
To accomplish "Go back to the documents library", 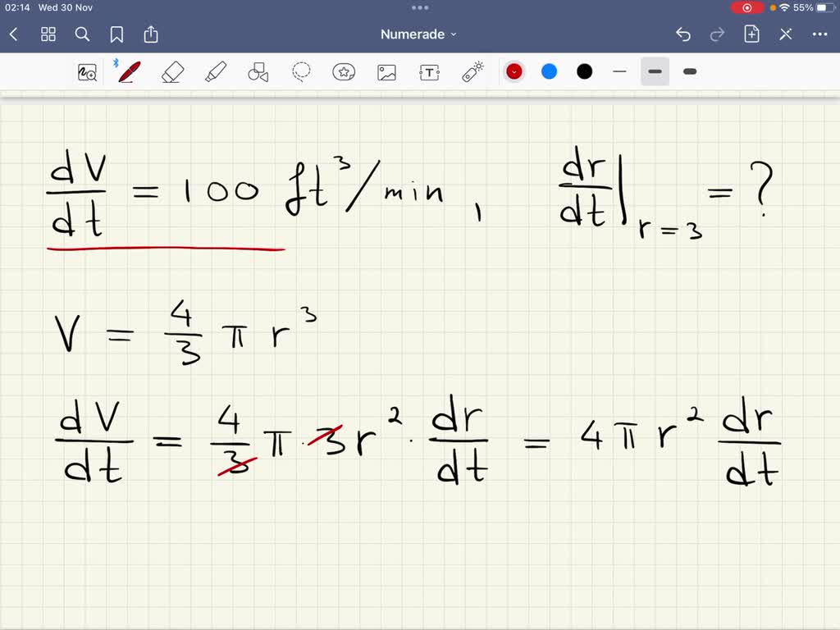I will point(14,34).
